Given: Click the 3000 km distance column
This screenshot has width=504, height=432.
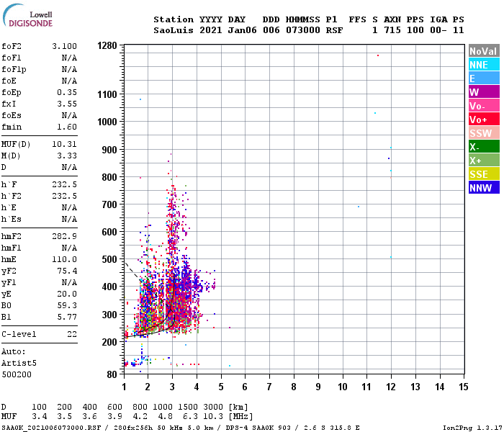Looking at the screenshot, I should click(213, 407).
